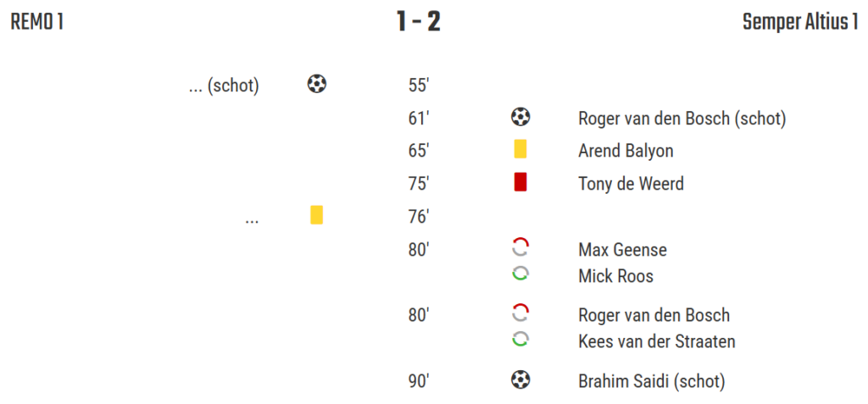Click Brahim Saidi (schot) goal entry
The height and width of the screenshot is (404, 868).
pyautogui.click(x=651, y=381)
